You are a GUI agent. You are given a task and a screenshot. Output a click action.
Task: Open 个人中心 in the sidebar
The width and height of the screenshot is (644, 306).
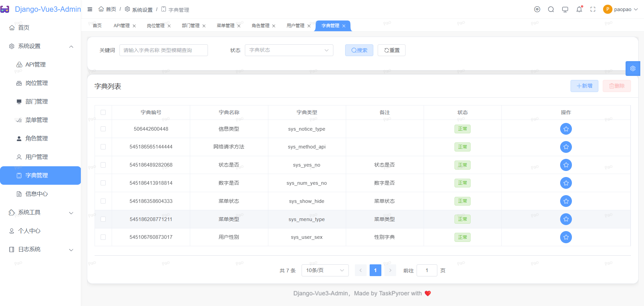click(40, 231)
